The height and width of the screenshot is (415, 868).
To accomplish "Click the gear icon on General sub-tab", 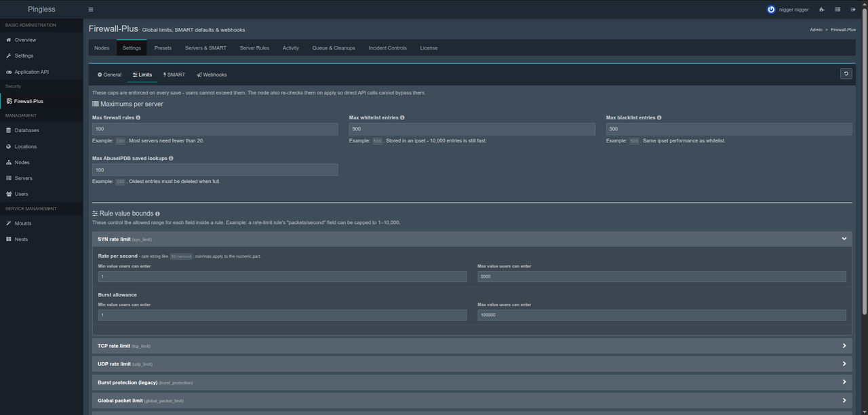I will click(100, 75).
